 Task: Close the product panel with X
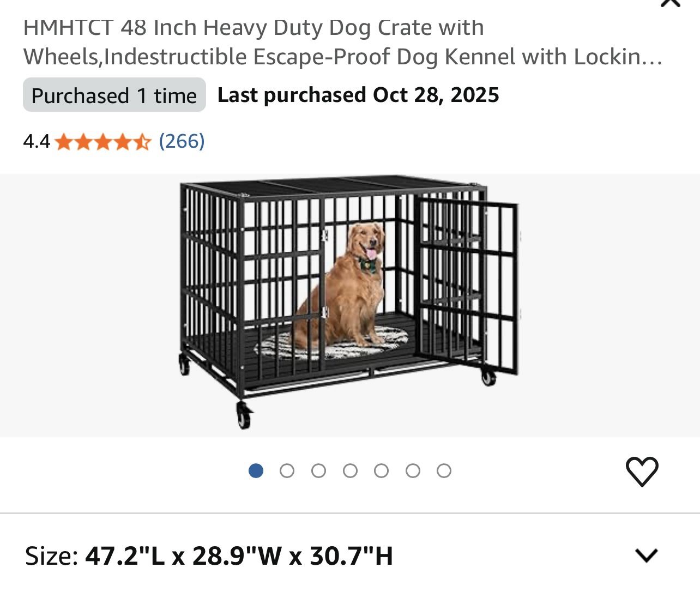click(670, 3)
